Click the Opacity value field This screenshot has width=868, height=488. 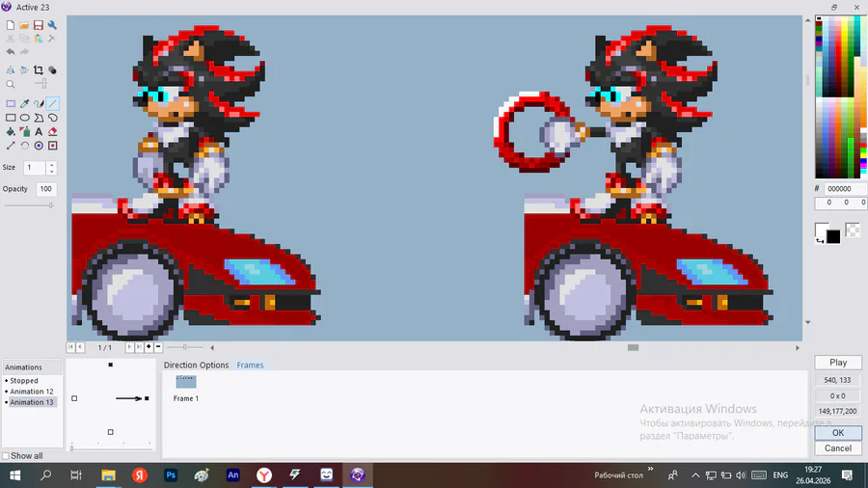click(46, 189)
